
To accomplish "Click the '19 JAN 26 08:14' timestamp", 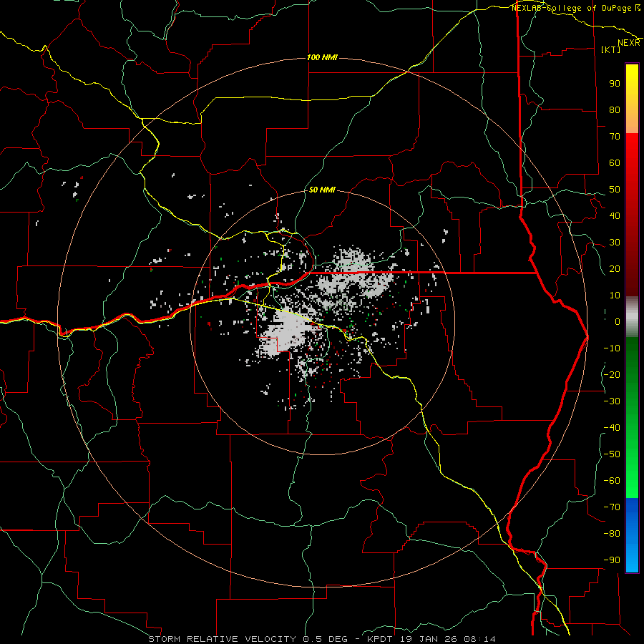I will coord(447,639).
